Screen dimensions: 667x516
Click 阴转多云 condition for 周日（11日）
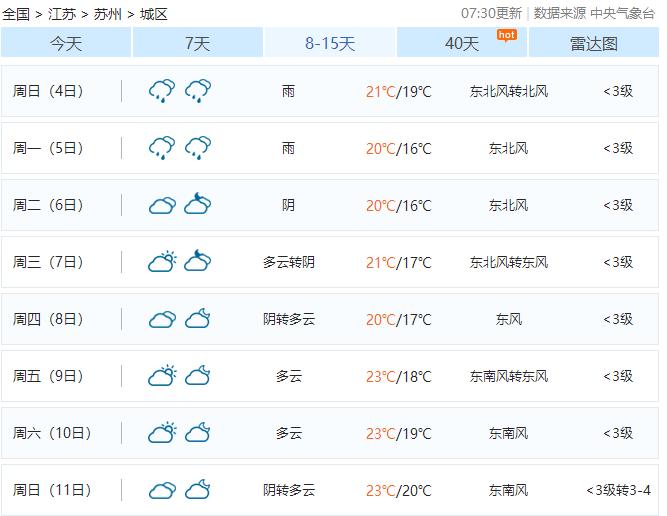coord(289,490)
